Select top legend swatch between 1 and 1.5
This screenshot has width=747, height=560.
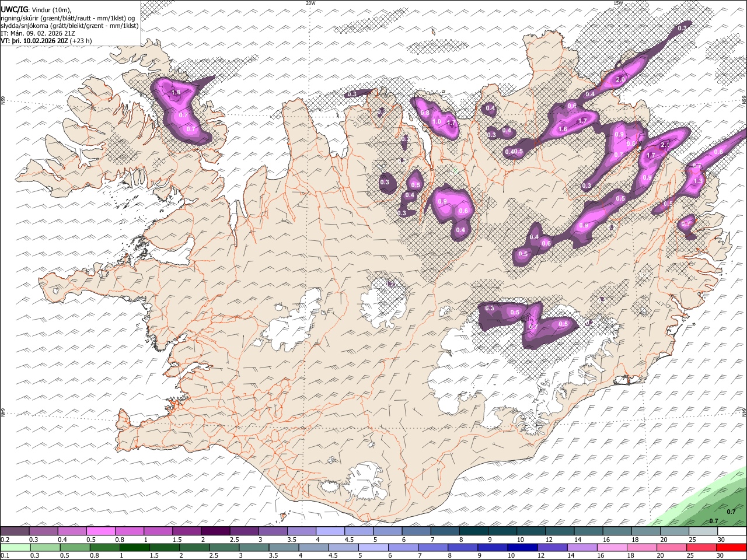pos(158,531)
